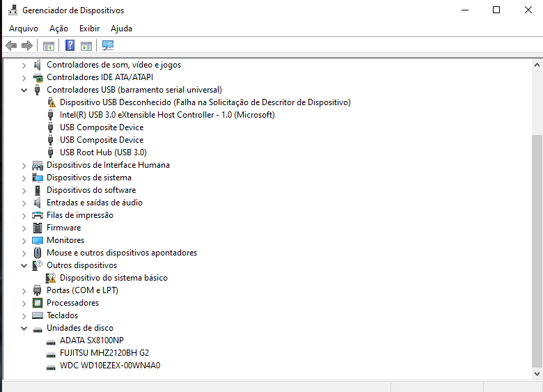
Task: Select Dispositivo USB Desconhecido entry
Action: click(x=205, y=102)
